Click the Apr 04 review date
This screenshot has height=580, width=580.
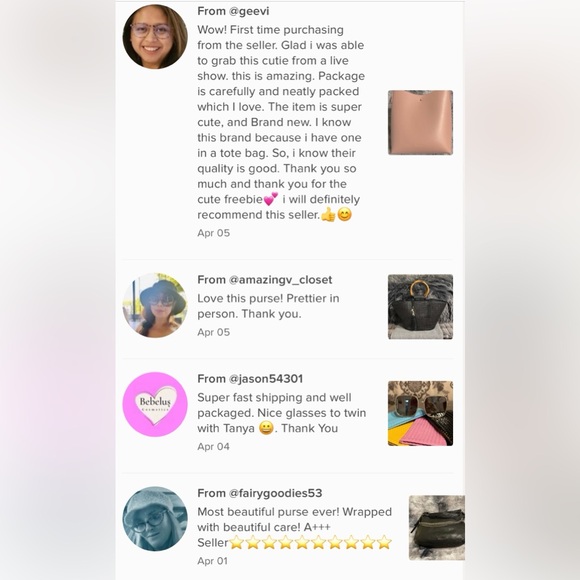click(x=213, y=446)
